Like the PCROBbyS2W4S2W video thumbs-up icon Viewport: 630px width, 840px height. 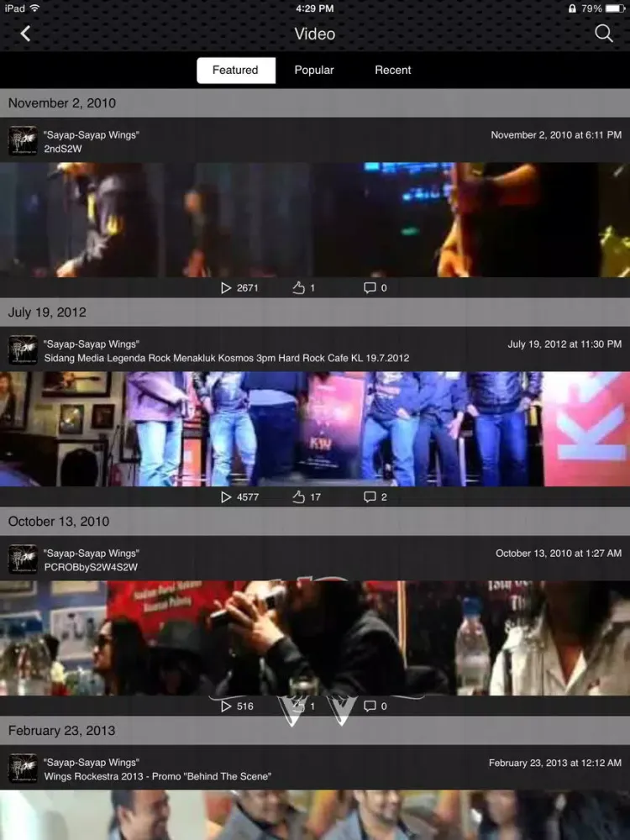tap(298, 706)
